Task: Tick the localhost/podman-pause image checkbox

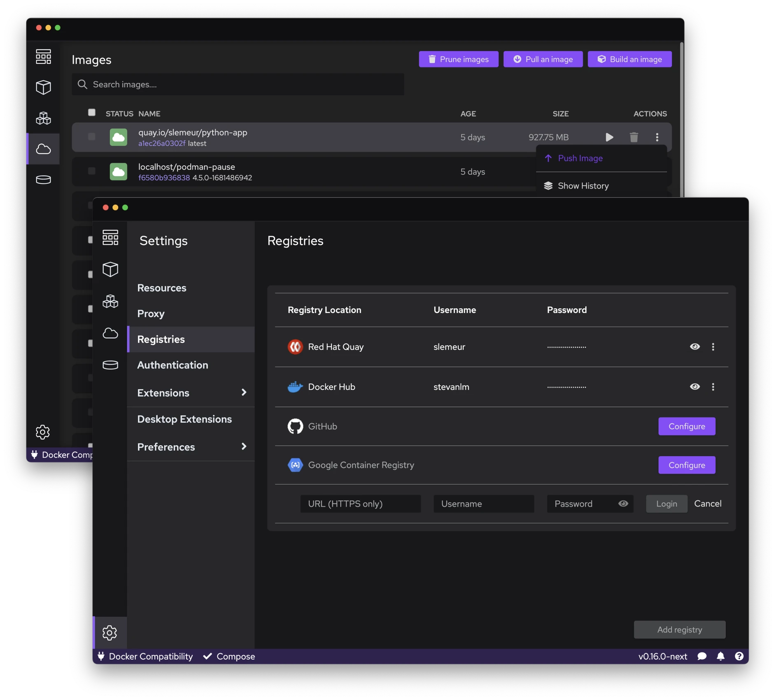Action: click(x=92, y=171)
